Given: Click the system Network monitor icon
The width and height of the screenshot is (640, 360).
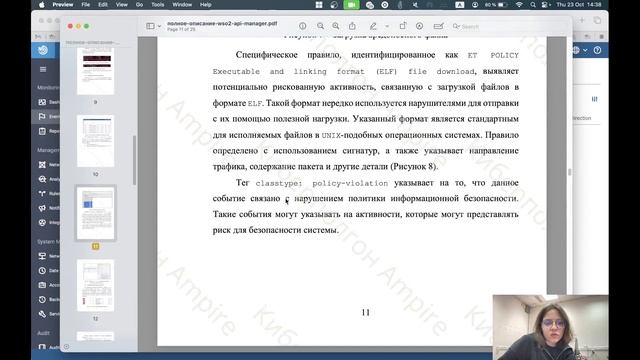Looking at the screenshot, I should pyautogui.click(x=42, y=256).
